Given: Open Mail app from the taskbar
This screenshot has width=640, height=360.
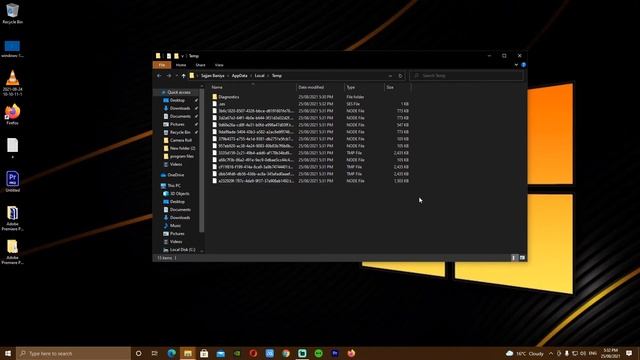Looking at the screenshot, I should point(221,353).
